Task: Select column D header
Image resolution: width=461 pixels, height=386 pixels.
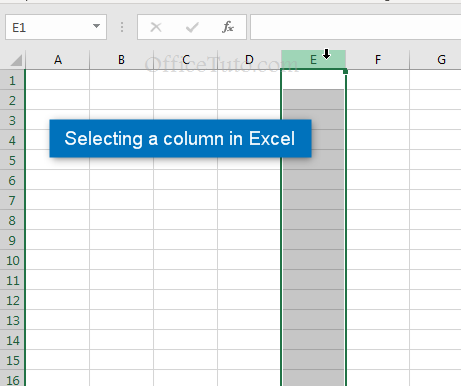Action: [x=249, y=60]
